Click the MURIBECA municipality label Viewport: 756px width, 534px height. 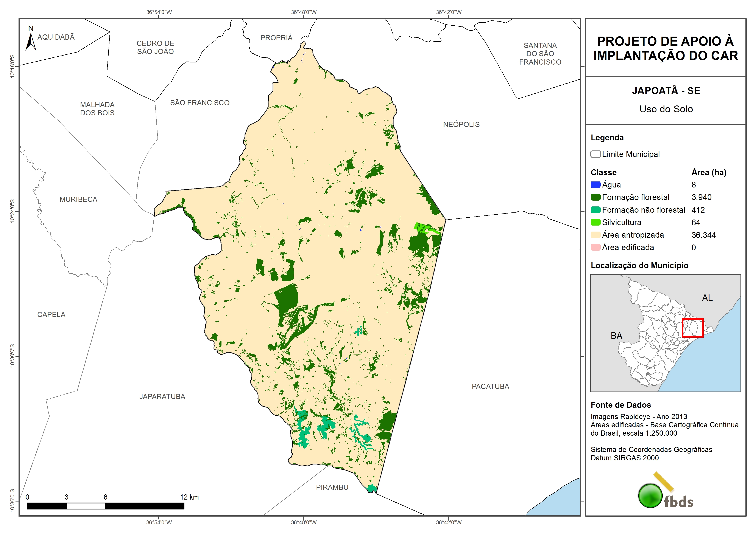pos(78,199)
